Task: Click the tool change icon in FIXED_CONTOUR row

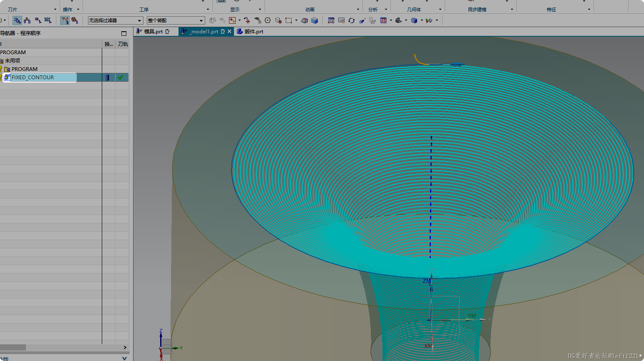Action: pos(108,78)
